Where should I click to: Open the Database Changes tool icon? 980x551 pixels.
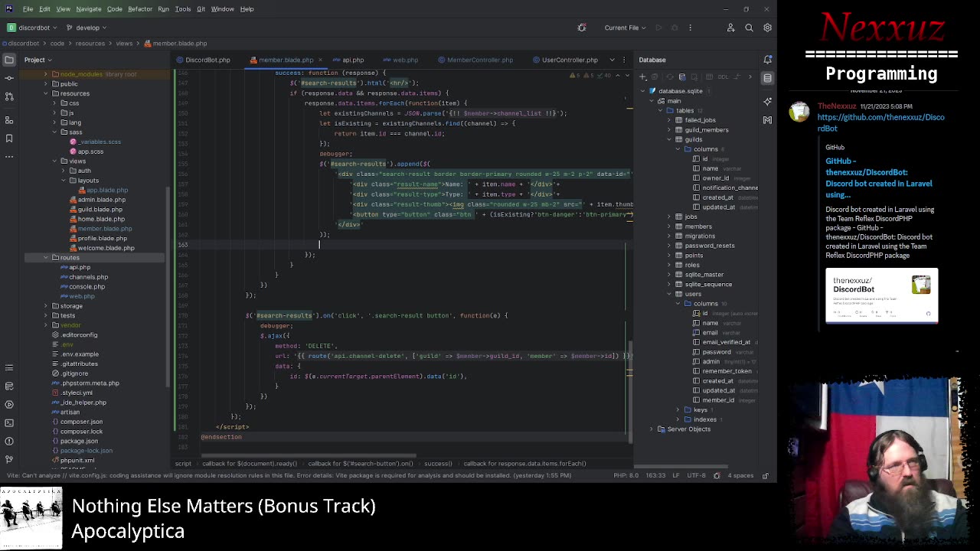(x=9, y=386)
